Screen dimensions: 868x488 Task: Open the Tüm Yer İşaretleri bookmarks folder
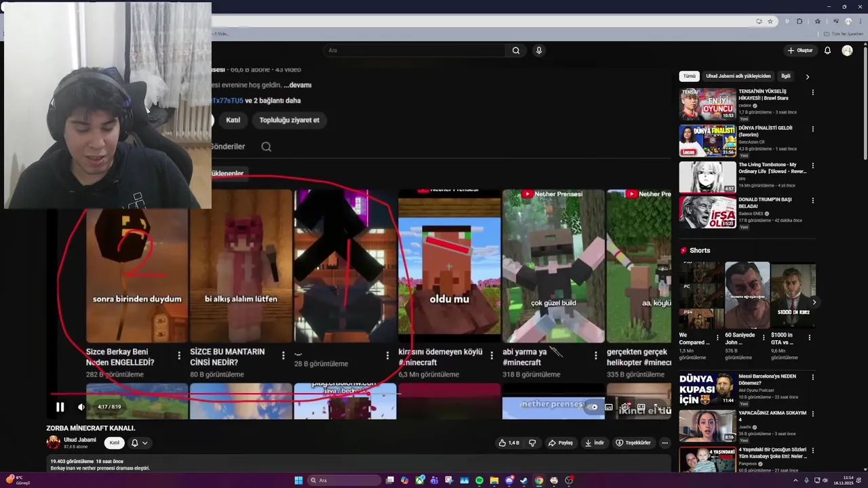842,34
